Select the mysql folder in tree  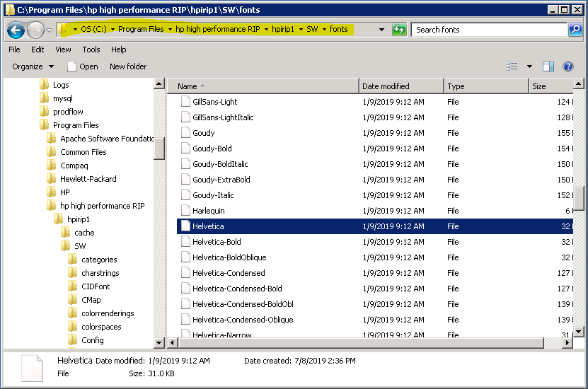point(56,98)
